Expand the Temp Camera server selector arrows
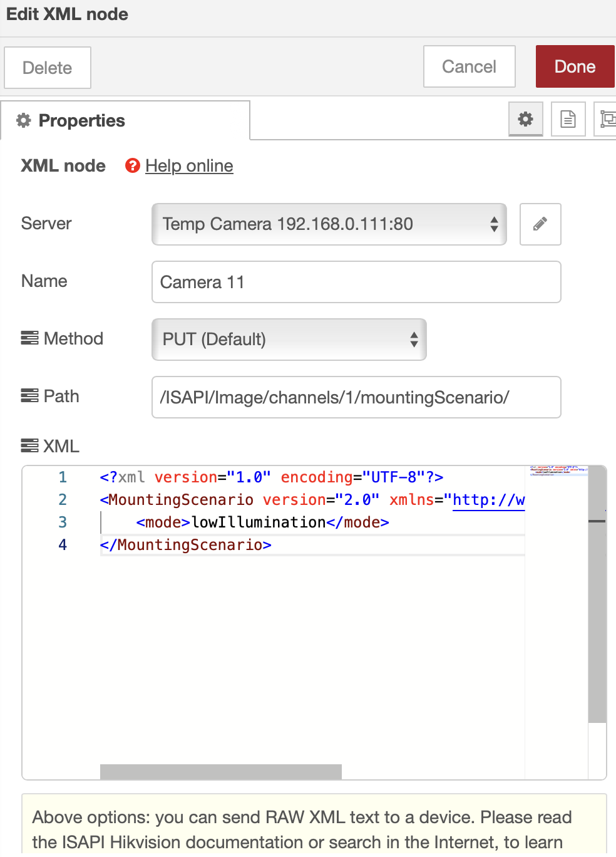Image resolution: width=616 pixels, height=857 pixels. pyautogui.click(x=494, y=224)
